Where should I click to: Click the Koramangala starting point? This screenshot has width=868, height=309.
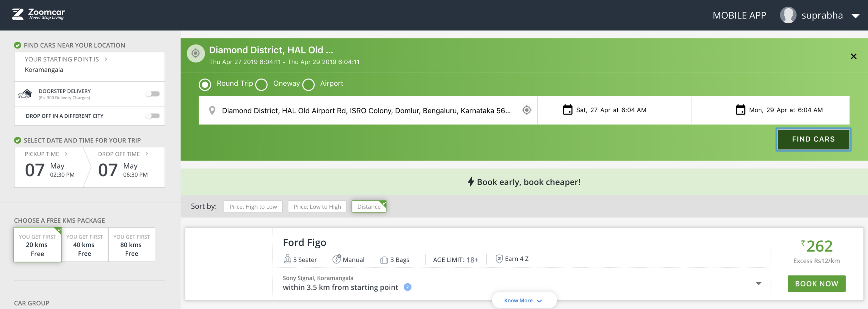[x=44, y=70]
